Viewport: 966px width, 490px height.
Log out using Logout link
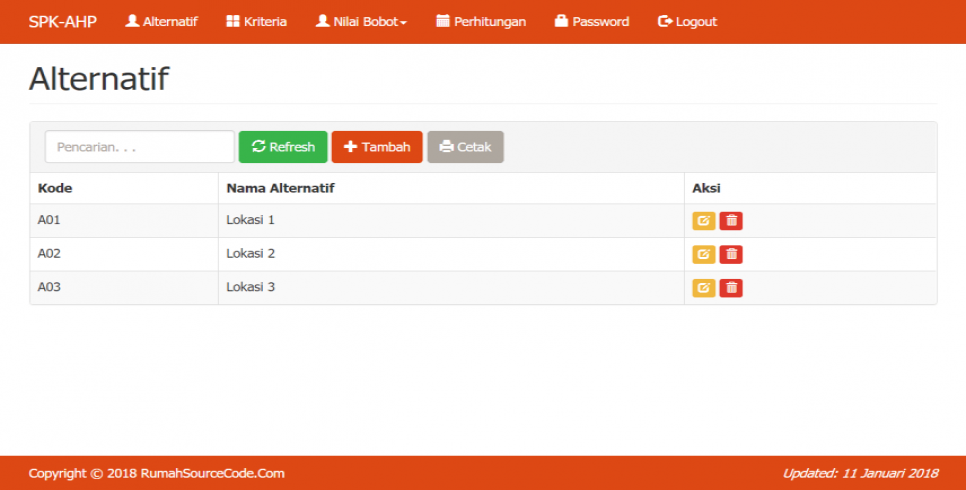tap(688, 22)
